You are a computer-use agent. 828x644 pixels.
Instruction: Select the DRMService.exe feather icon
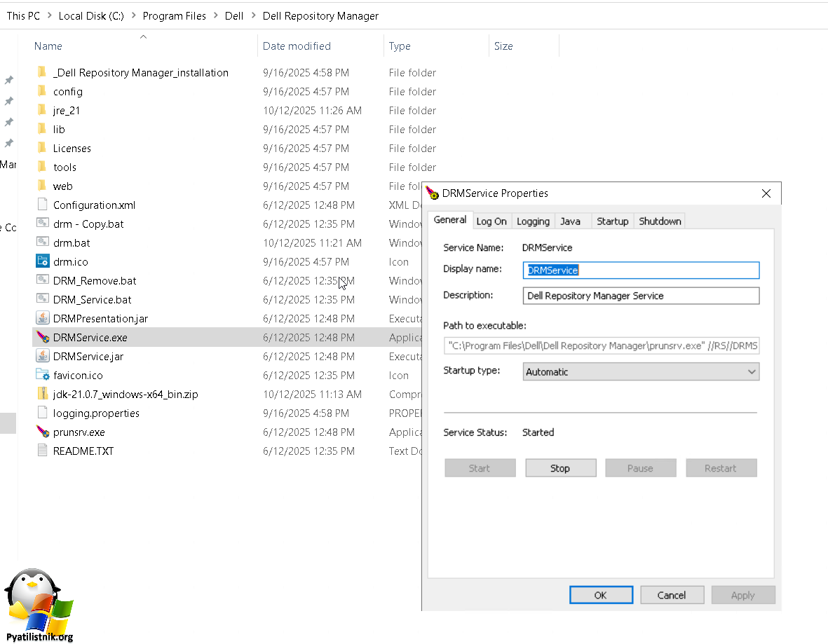[x=42, y=338]
